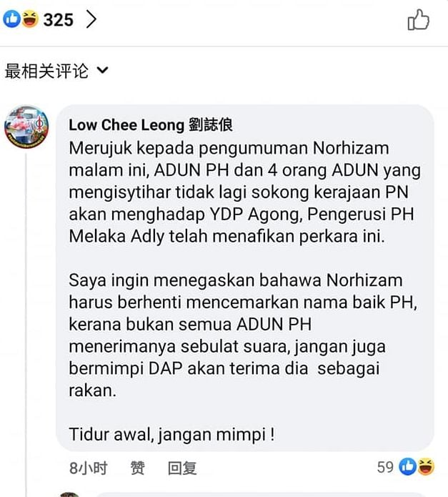The width and height of the screenshot is (448, 497).
Task: Click the laughing emoji on comment reactions
Action: pos(426,466)
